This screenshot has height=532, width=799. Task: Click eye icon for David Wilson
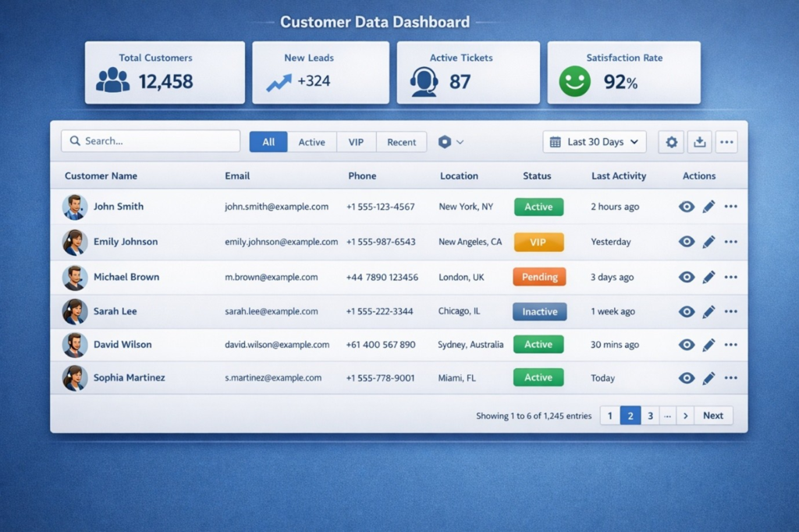[687, 345]
